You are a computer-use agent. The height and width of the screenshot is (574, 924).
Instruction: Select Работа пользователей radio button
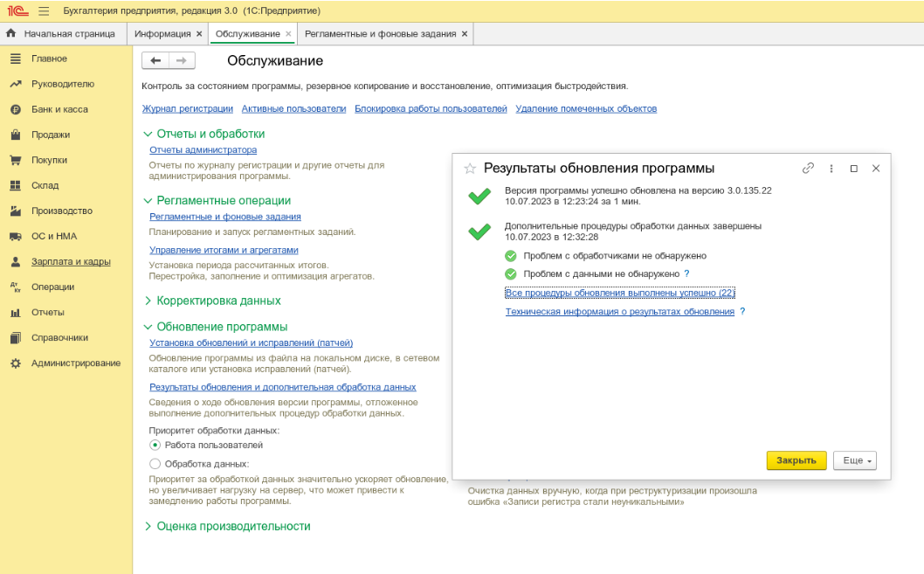155,445
